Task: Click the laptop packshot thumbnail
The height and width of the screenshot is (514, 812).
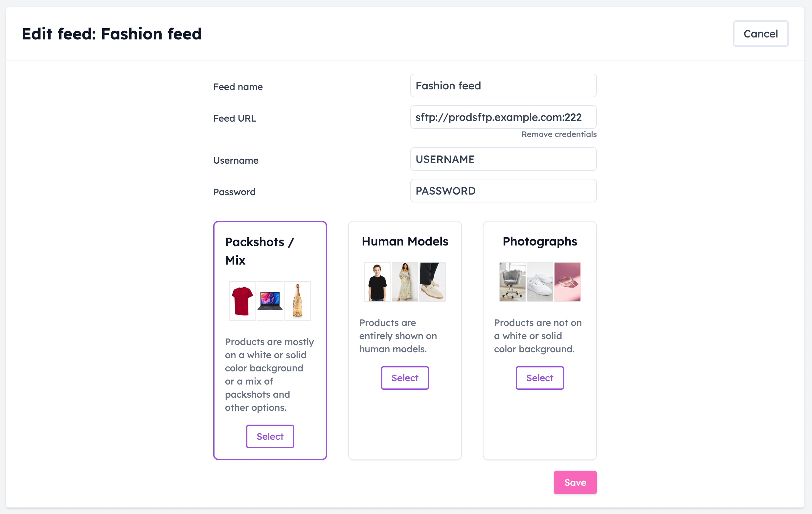Action: click(x=270, y=301)
